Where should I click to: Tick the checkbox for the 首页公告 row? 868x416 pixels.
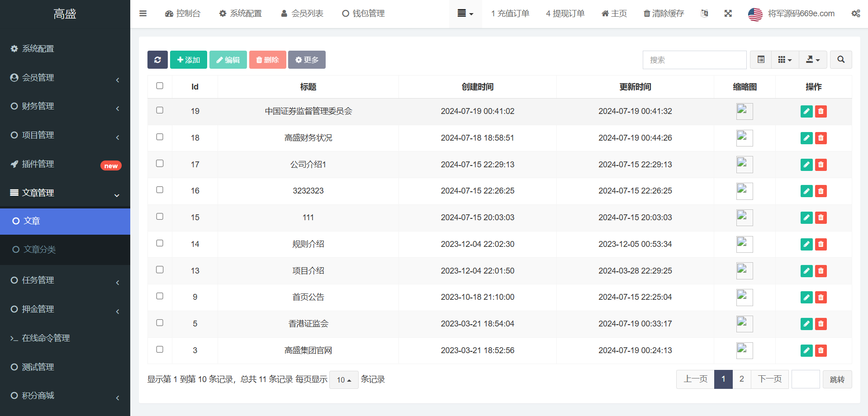pyautogui.click(x=160, y=296)
